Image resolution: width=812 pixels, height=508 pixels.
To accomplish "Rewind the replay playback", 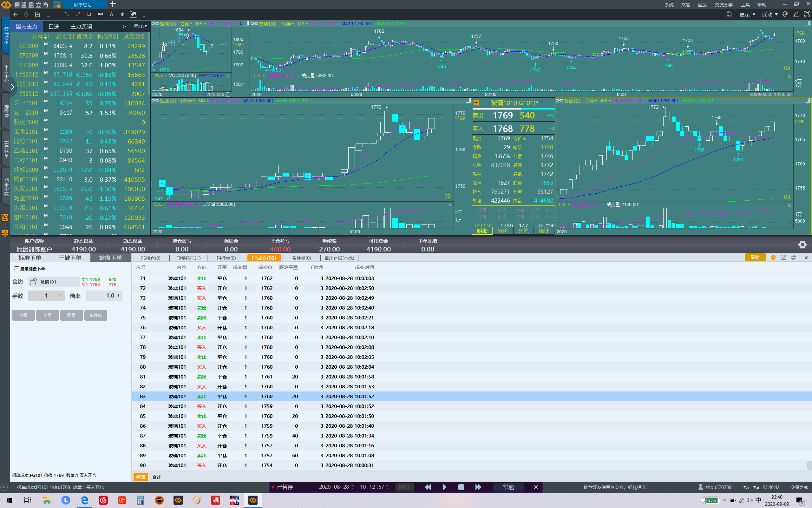I will (428, 487).
